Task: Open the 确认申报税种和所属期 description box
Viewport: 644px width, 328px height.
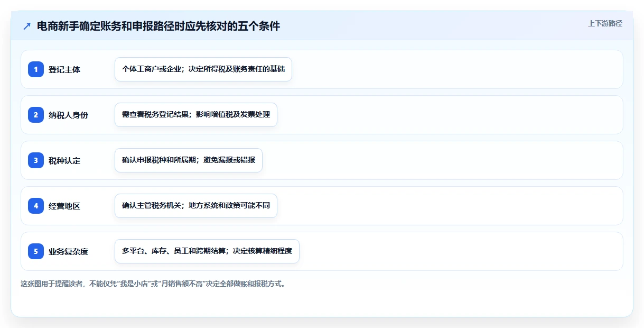Action: [189, 160]
